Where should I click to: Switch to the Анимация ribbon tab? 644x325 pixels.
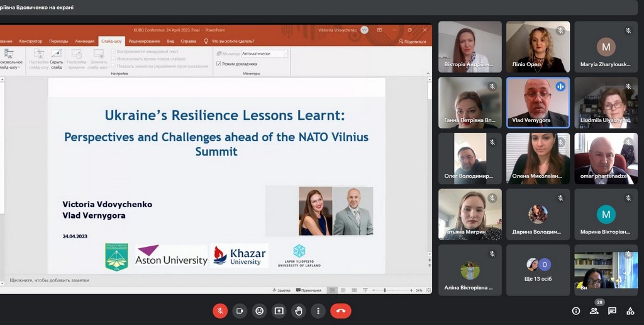(x=84, y=41)
